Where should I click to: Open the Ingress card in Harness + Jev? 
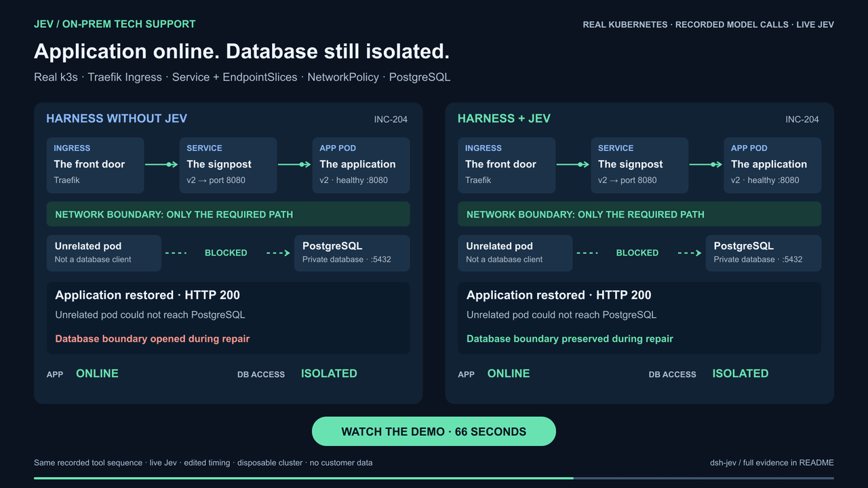(507, 165)
